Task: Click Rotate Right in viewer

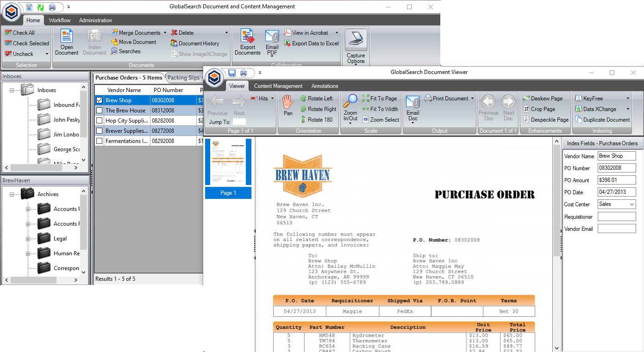Action: click(318, 109)
